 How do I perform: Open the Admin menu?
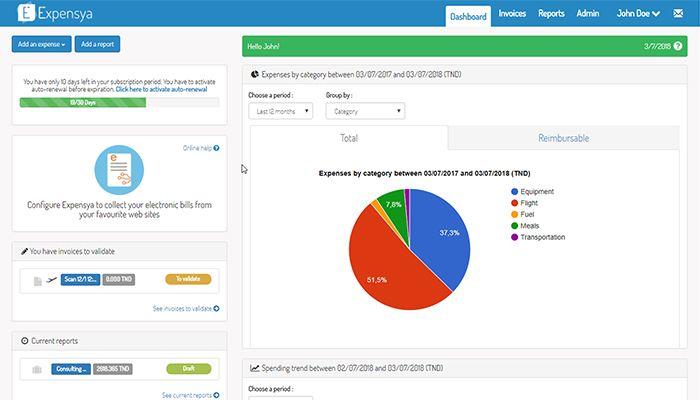coord(588,13)
